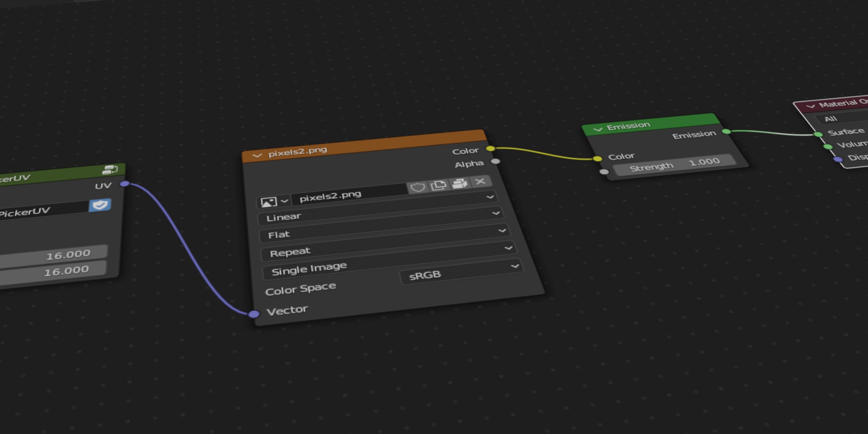Click the lower 16.000 value field
This screenshot has height=434, width=868.
[x=53, y=273]
